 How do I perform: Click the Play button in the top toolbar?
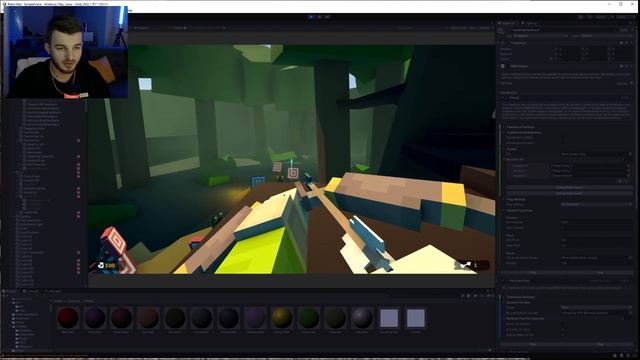[311, 17]
